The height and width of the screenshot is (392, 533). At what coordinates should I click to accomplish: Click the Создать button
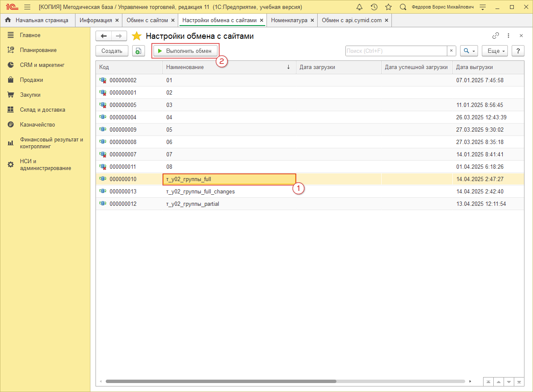112,51
